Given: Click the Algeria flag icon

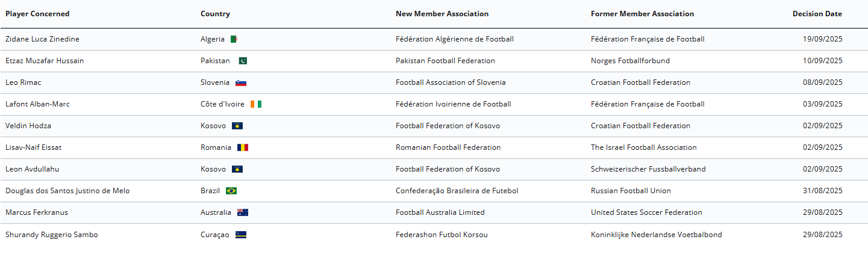Looking at the screenshot, I should pos(234,39).
